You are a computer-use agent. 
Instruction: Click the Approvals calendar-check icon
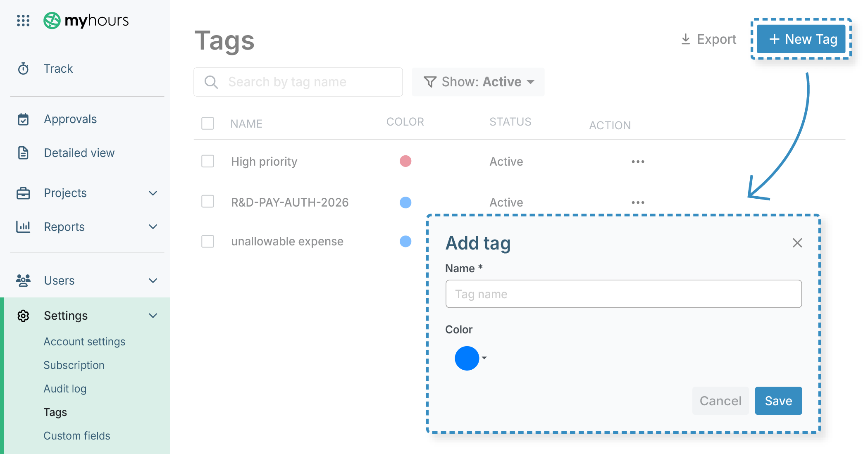[23, 119]
